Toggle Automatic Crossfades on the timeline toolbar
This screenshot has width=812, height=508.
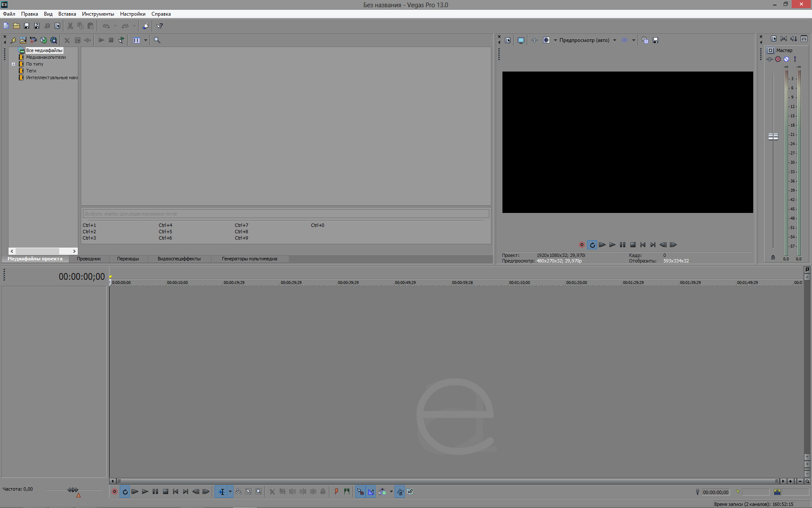[x=371, y=492]
